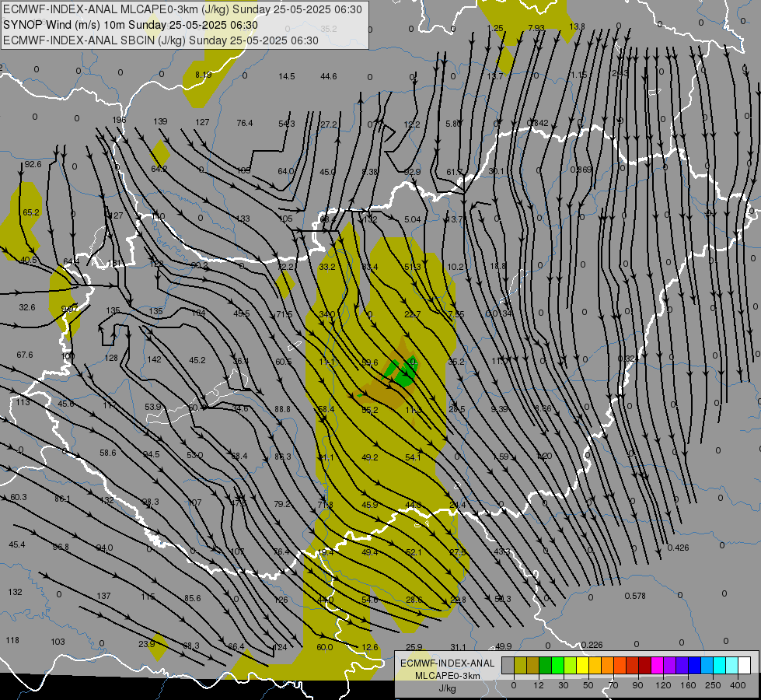Click the 67.6 grid value
Screen dimensions: 761x700
coord(25,355)
